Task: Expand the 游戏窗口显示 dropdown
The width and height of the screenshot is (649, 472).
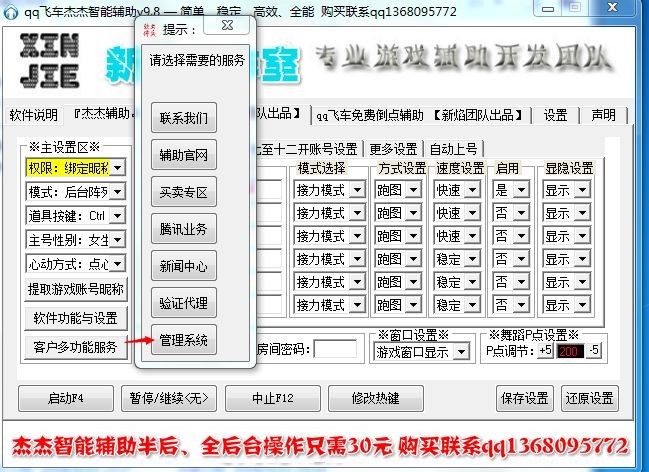Action: 461,352
